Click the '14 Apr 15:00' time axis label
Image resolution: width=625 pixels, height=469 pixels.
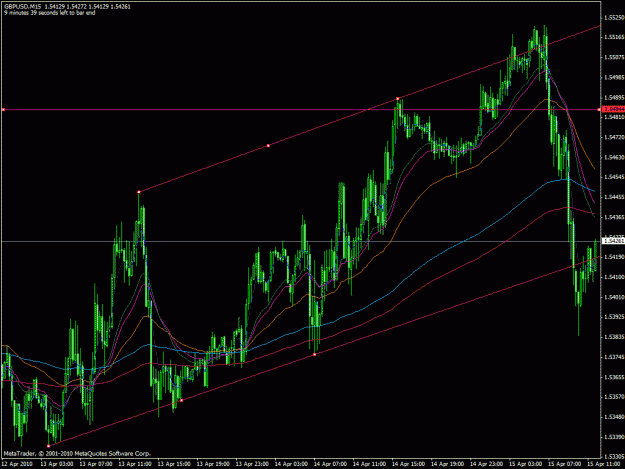pyautogui.click(x=408, y=464)
